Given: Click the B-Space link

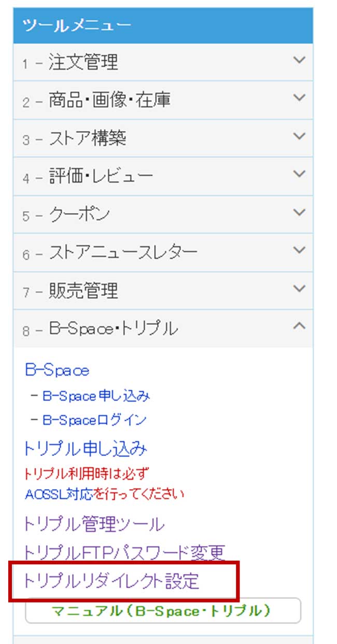Looking at the screenshot, I should [57, 370].
